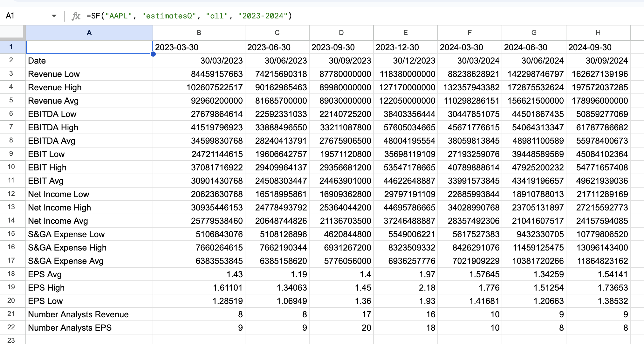Select the 'EBIT Avg' label cell
This screenshot has width=644, height=344.
click(89, 181)
